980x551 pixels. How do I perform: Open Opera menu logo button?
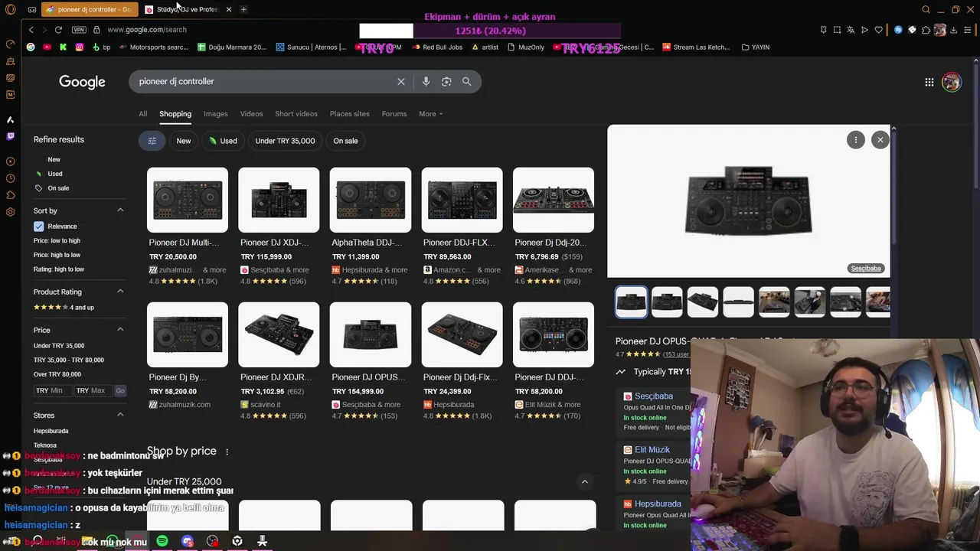coord(10,9)
